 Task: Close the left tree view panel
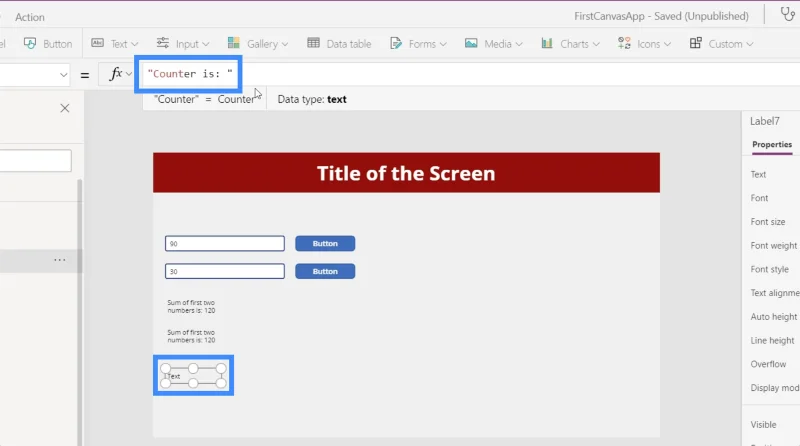click(x=65, y=108)
